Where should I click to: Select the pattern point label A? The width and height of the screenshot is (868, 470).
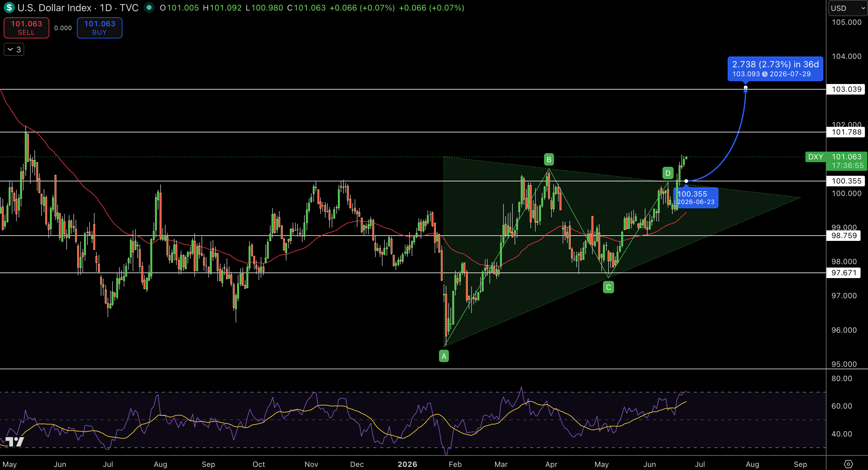[x=444, y=356]
